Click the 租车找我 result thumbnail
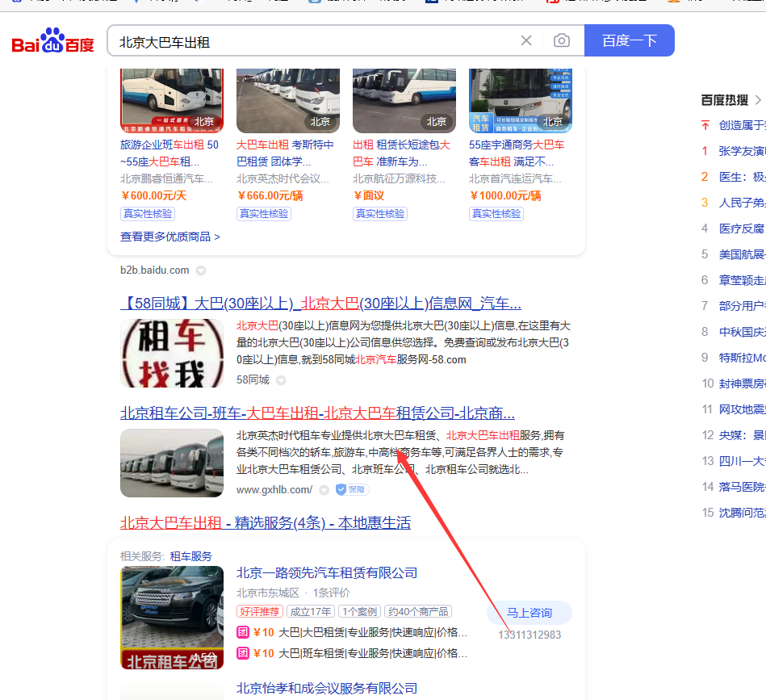 click(x=172, y=353)
